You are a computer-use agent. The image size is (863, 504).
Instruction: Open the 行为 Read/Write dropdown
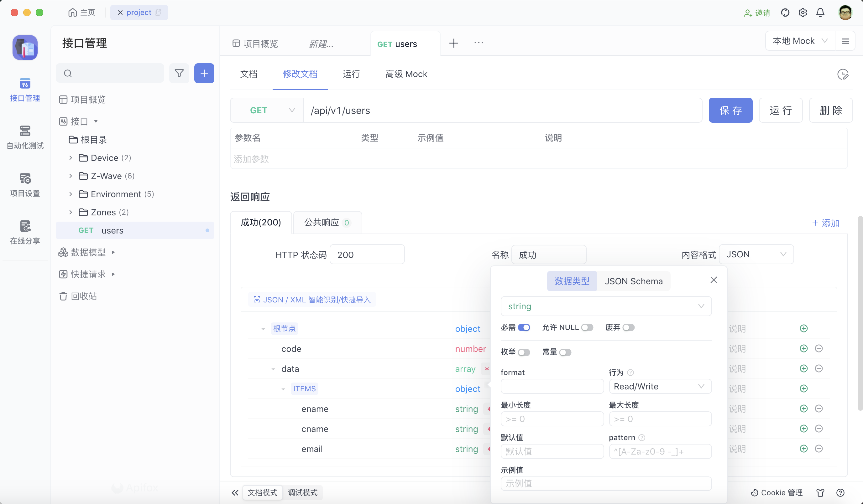coord(660,386)
